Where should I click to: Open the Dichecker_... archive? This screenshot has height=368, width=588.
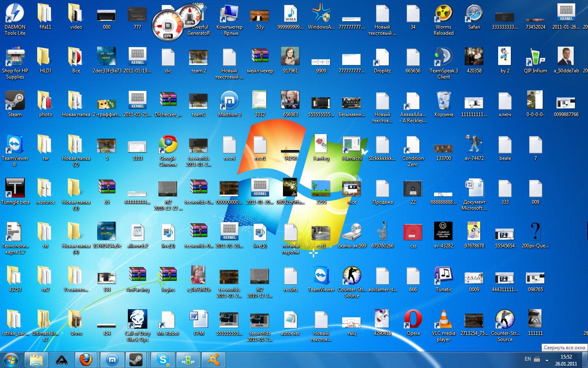click(x=168, y=104)
